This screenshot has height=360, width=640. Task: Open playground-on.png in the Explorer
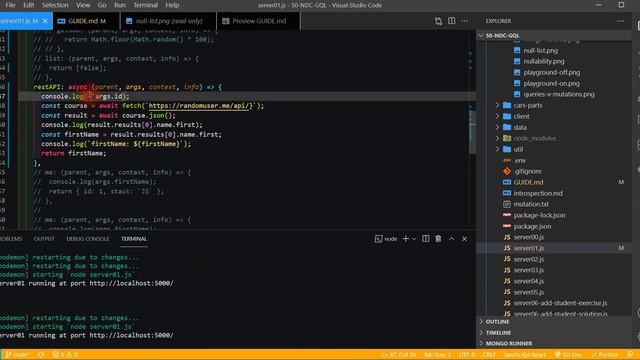pyautogui.click(x=551, y=83)
